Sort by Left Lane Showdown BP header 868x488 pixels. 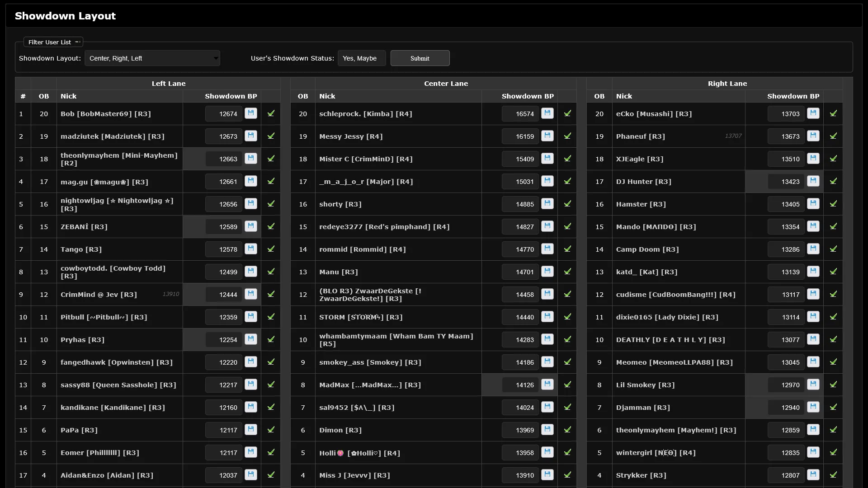231,96
